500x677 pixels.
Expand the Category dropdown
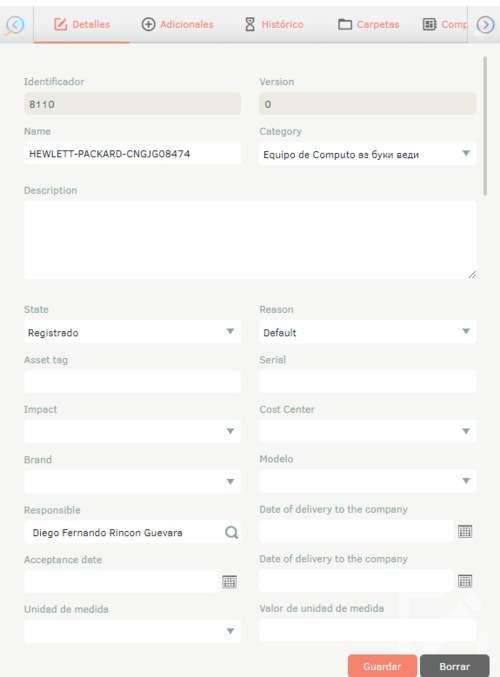[367, 154]
